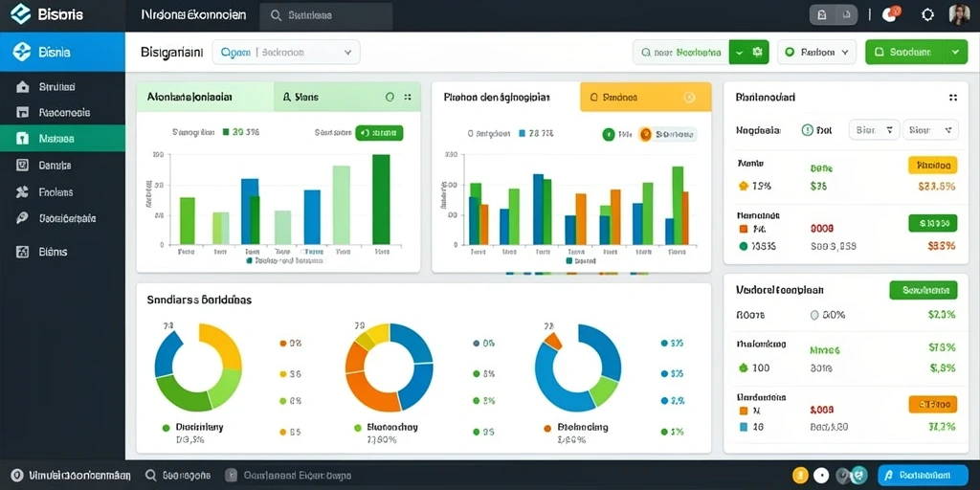Viewport: 980px width, 490px height.
Task: Open the Bior dropdown in the right panel
Action: pos(874,130)
